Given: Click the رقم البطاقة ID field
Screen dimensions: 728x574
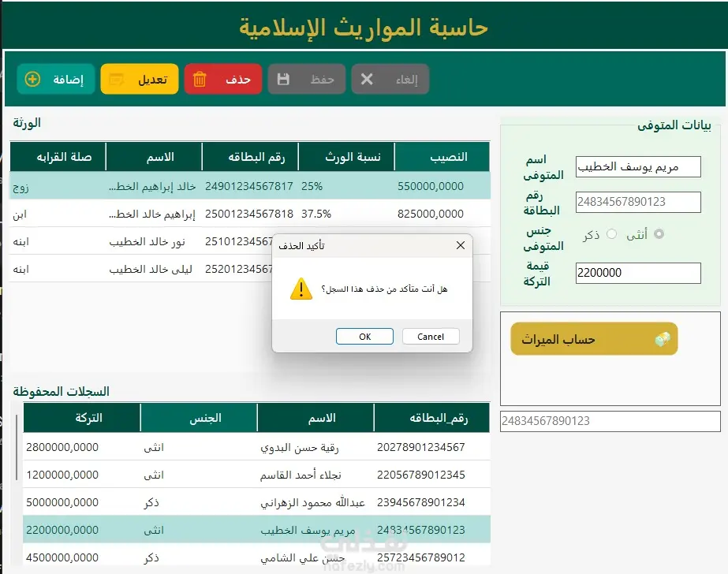Looking at the screenshot, I should [x=638, y=202].
